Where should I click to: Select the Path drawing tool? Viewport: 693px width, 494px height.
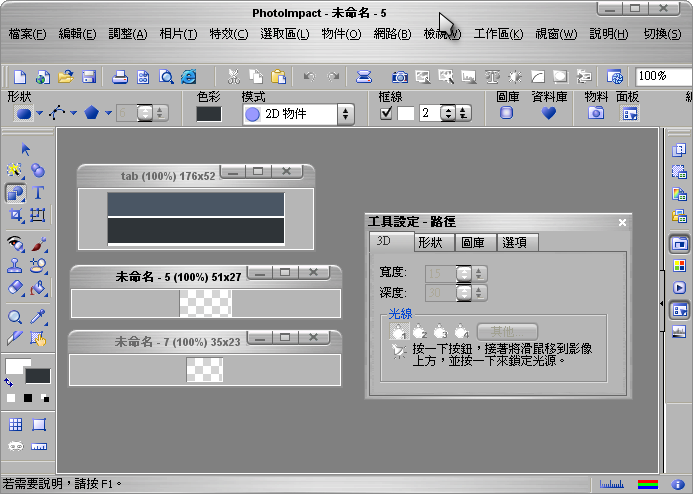[15, 193]
